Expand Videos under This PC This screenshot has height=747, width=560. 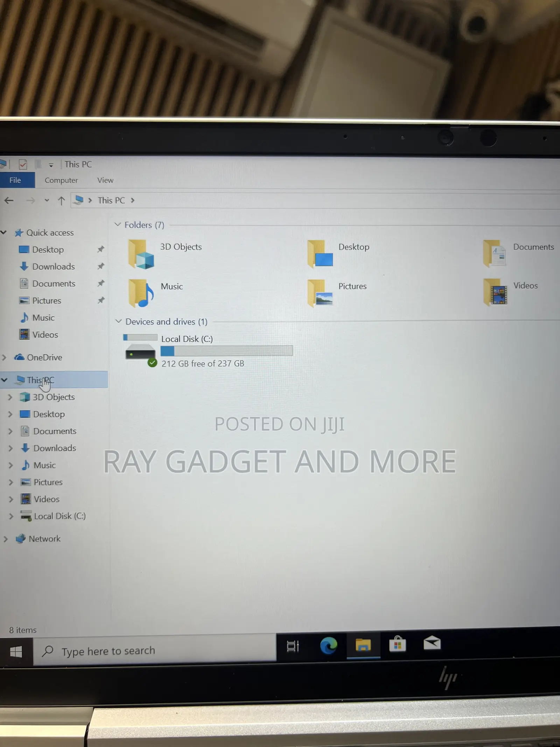click(11, 499)
